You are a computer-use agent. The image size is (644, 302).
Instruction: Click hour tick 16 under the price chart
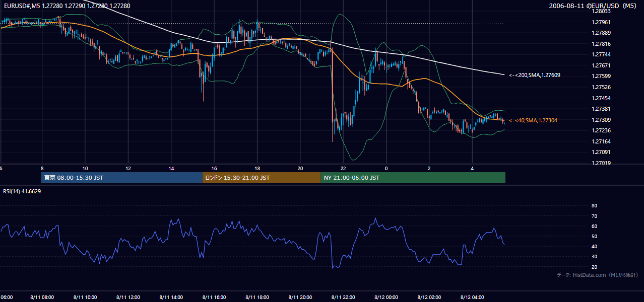pyautogui.click(x=214, y=169)
